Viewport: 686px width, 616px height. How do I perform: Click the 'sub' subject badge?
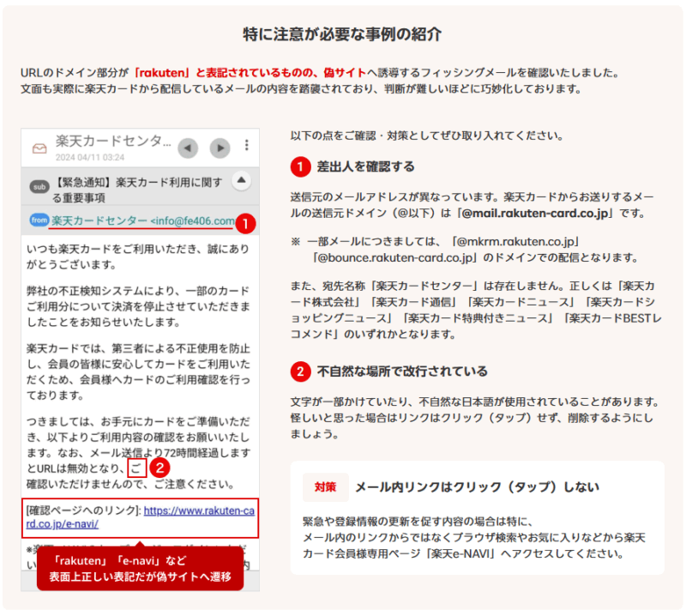pyautogui.click(x=39, y=187)
